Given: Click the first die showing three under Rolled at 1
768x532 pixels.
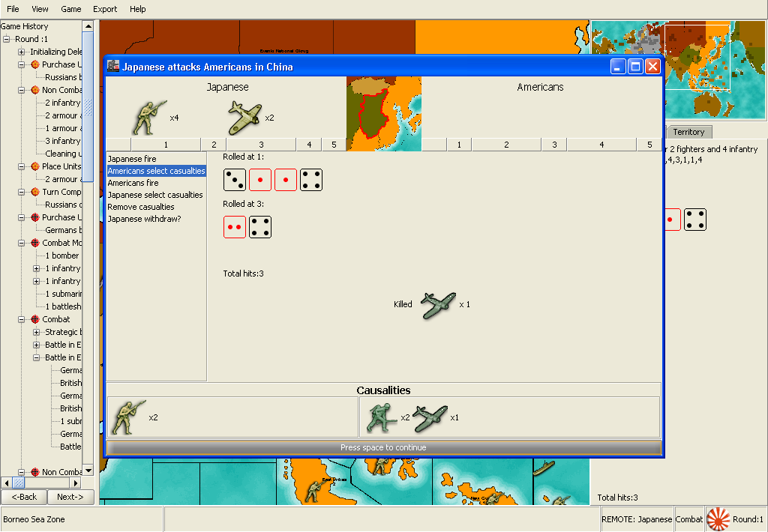Looking at the screenshot, I should (235, 180).
